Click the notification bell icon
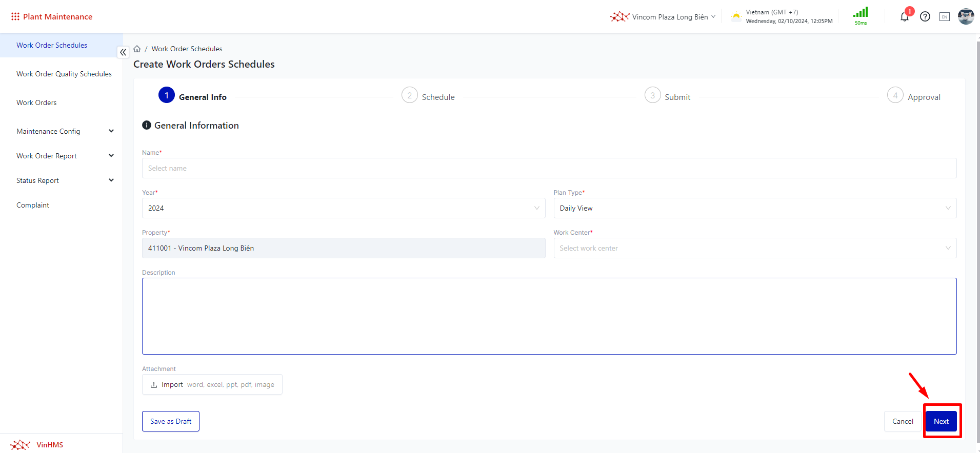The height and width of the screenshot is (453, 980). click(x=904, y=17)
